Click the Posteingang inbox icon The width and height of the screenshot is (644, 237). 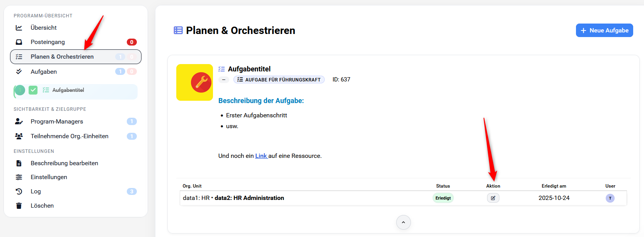tap(19, 42)
